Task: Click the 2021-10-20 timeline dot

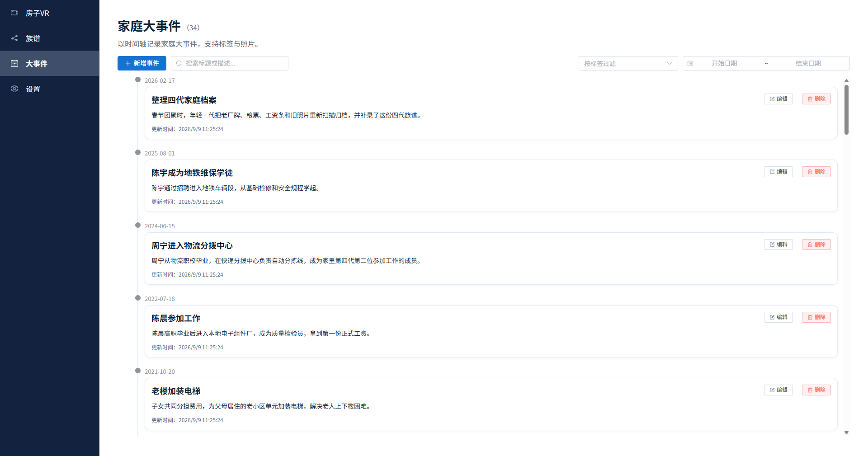Action: (138, 371)
